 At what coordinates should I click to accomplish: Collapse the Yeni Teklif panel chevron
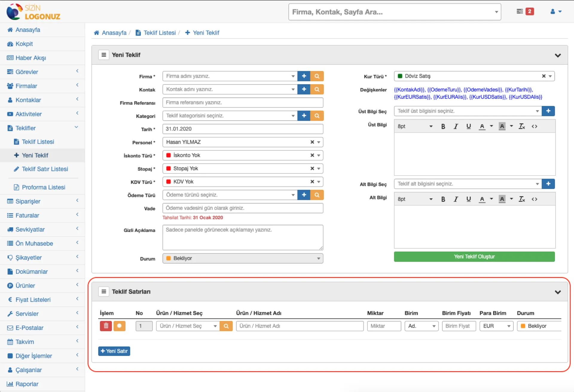tap(558, 55)
